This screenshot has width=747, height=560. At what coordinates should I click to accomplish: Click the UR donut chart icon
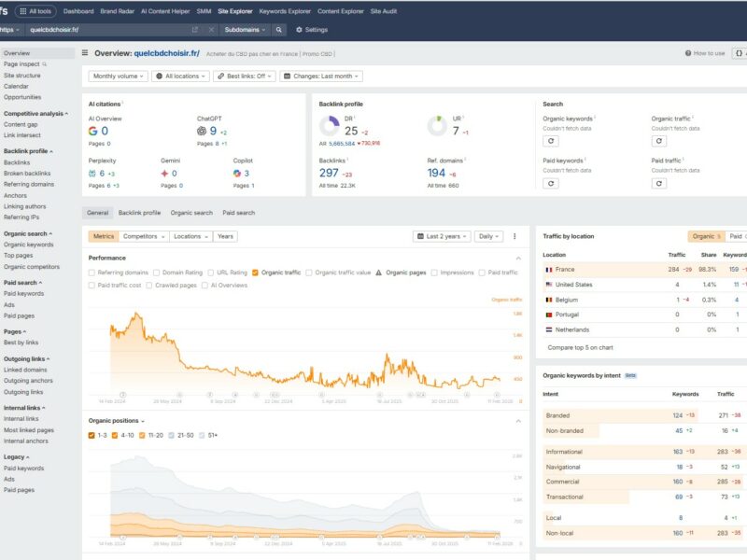tap(437, 126)
